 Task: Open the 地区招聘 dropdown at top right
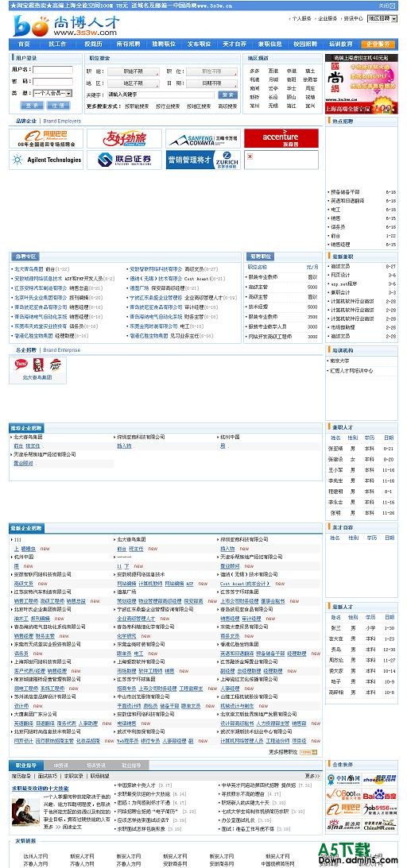[382, 18]
